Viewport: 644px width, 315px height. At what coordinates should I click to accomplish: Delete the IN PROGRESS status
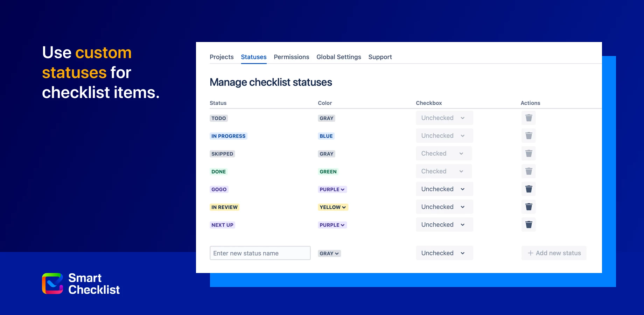click(x=528, y=135)
